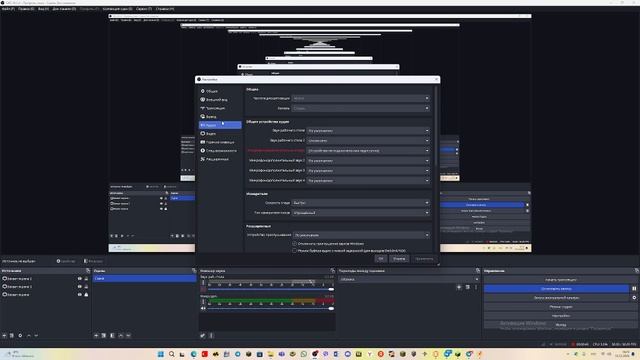The width and height of the screenshot is (640, 360).
Task: Open the Accessibility settings section in sidebar
Action: tap(220, 151)
